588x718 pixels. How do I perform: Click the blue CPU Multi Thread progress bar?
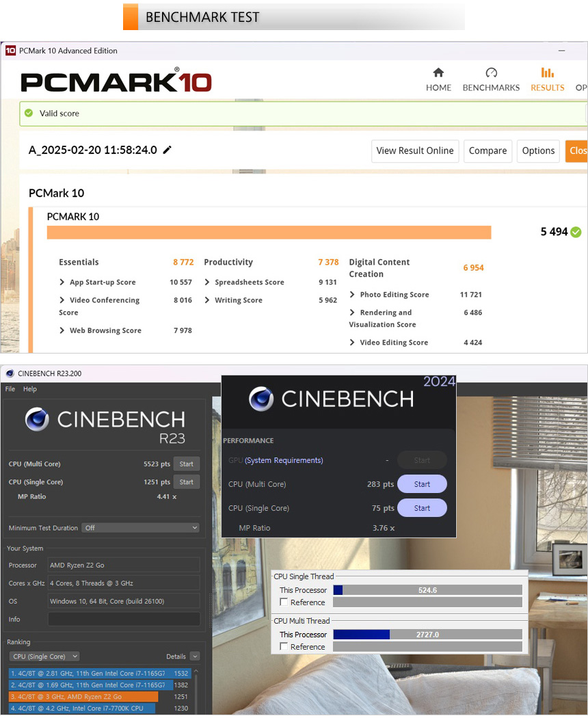(361, 635)
